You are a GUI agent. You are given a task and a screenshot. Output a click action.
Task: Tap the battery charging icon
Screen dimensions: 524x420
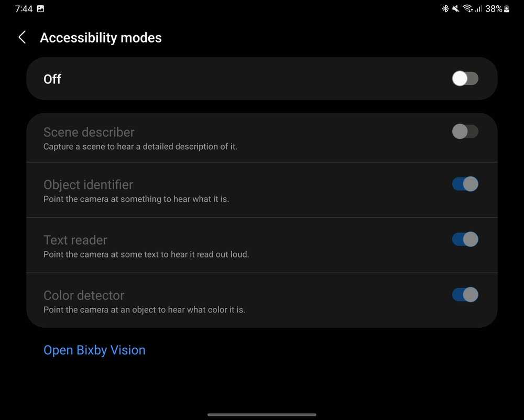507,9
